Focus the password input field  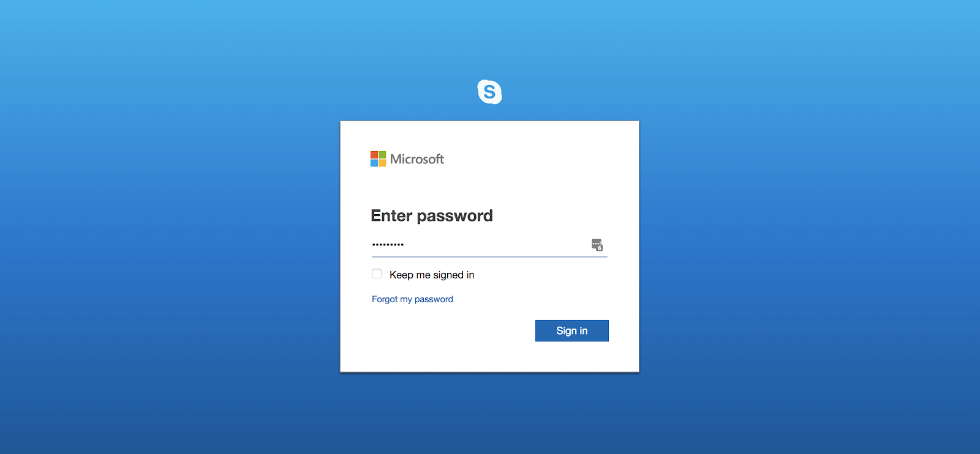[x=489, y=245]
